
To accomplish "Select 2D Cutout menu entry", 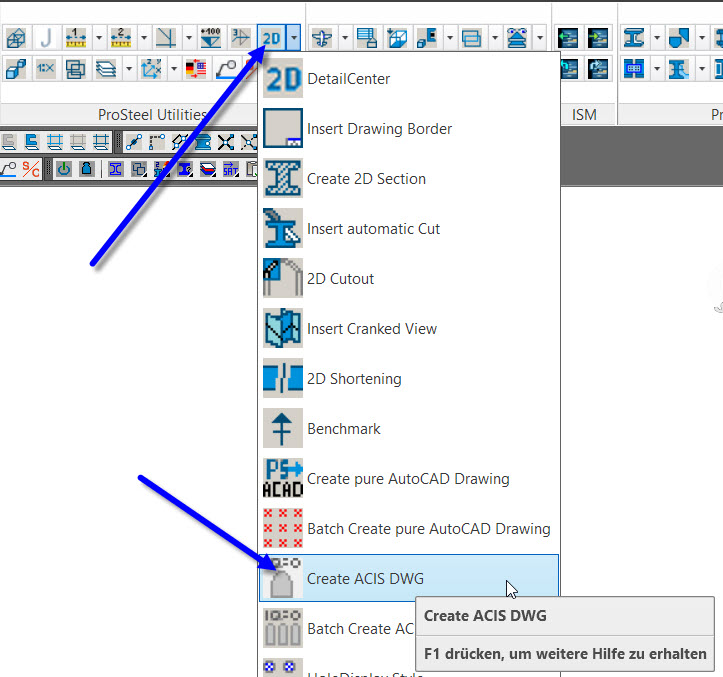I will [409, 279].
